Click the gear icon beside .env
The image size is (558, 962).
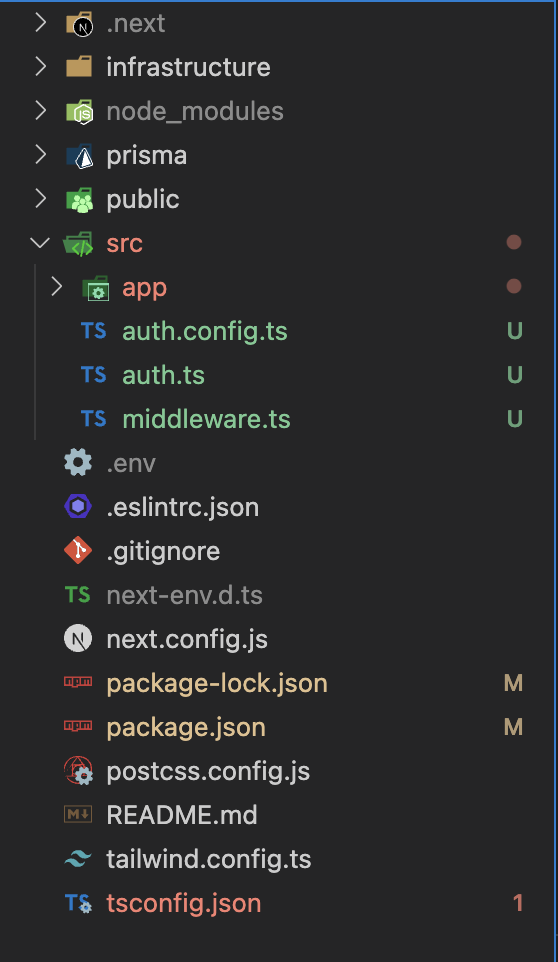click(x=78, y=463)
